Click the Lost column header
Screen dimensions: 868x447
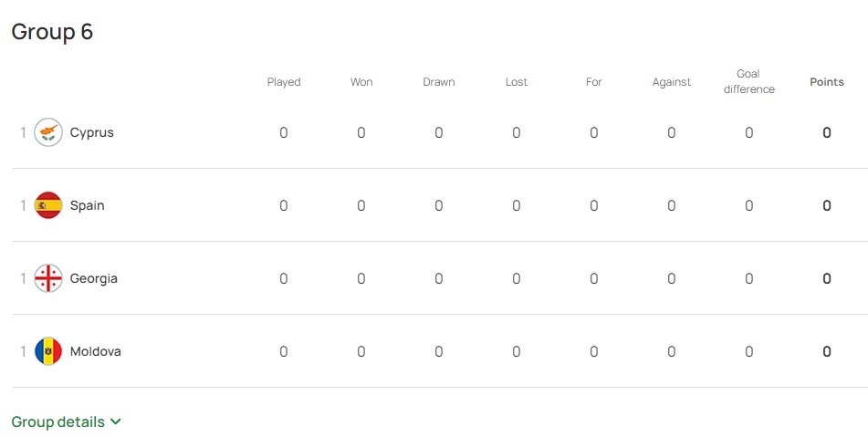(516, 82)
